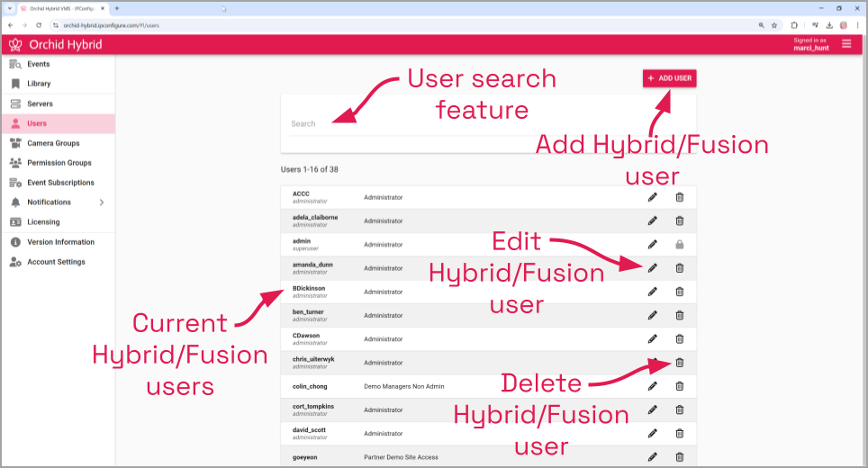This screenshot has width=868, height=468.
Task: Click the lock icon on admin row
Action: click(680, 245)
